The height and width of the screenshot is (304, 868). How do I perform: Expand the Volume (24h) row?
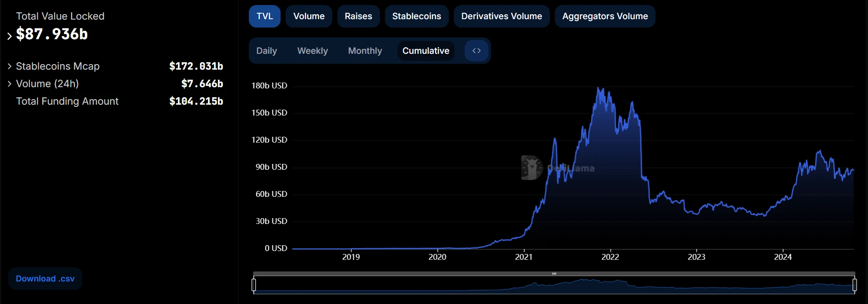click(x=10, y=84)
